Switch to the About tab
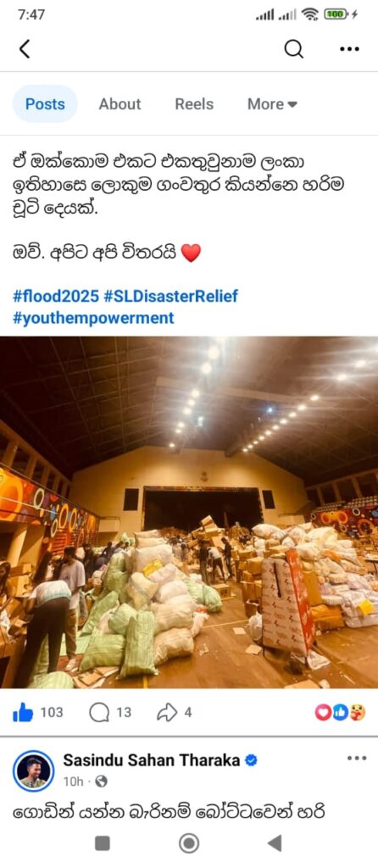Viewport: 378px width, 868px height. click(x=120, y=104)
